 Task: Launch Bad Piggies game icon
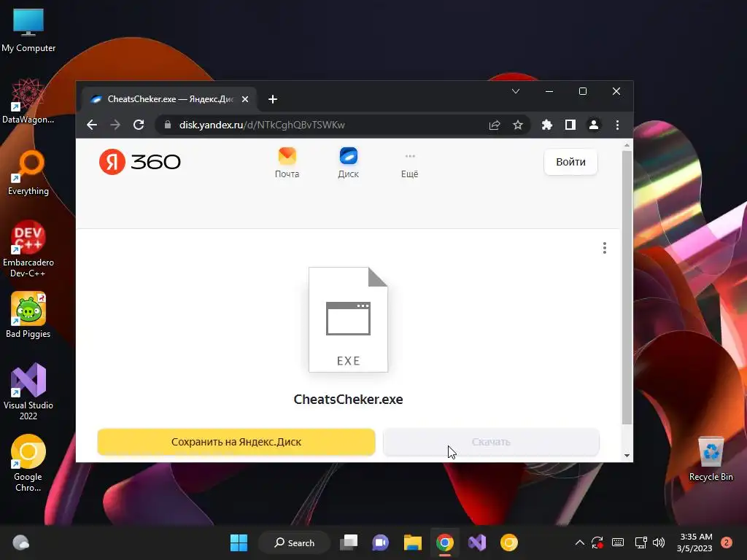coord(28,315)
